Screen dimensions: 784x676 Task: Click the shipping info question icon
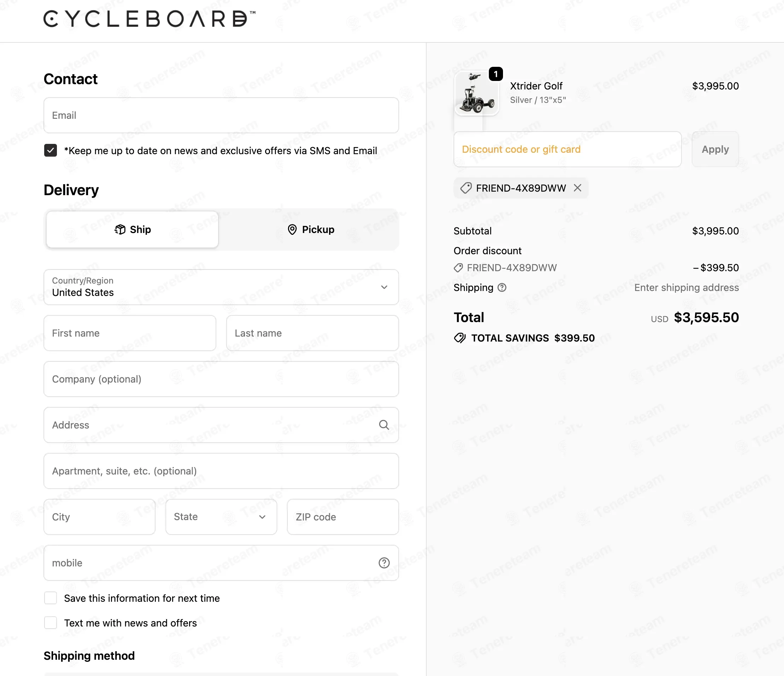coord(502,288)
